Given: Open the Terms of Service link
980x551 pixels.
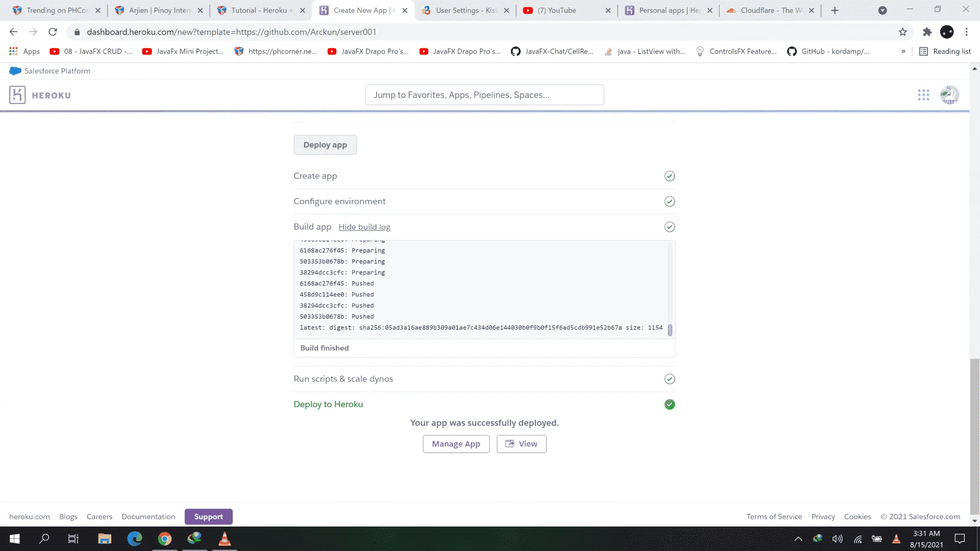Looking at the screenshot, I should (x=774, y=517).
